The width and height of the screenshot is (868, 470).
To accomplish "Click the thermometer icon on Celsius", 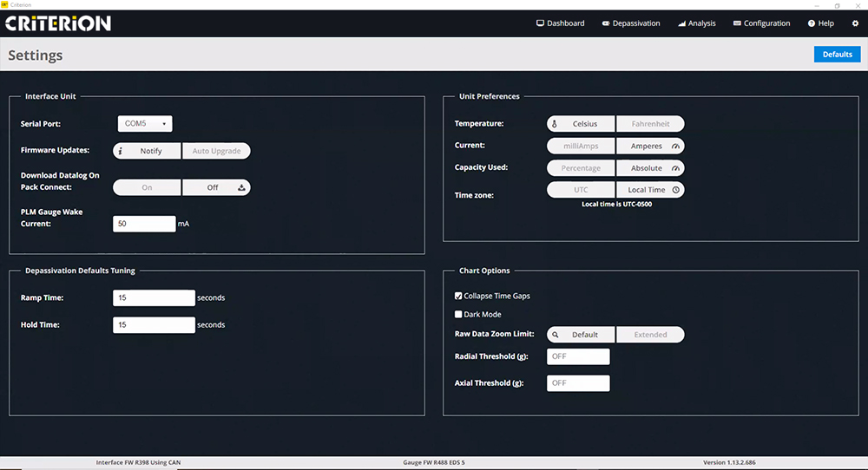I will 554,124.
